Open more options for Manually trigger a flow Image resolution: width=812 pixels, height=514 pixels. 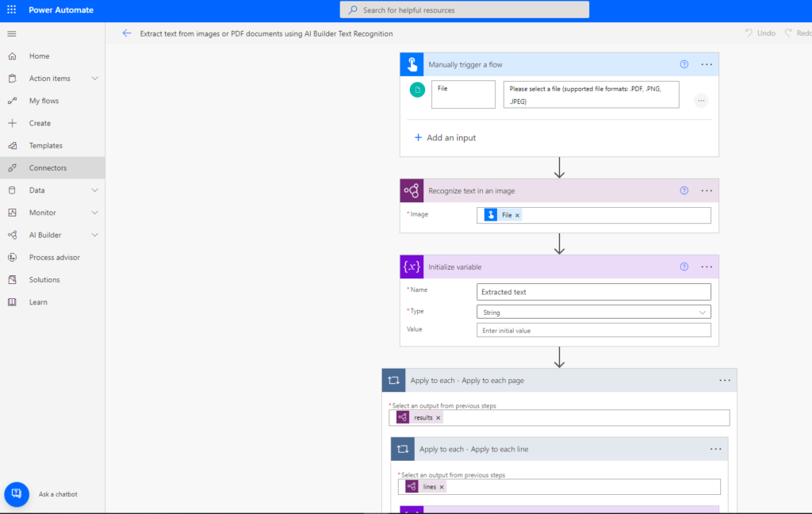[707, 64]
